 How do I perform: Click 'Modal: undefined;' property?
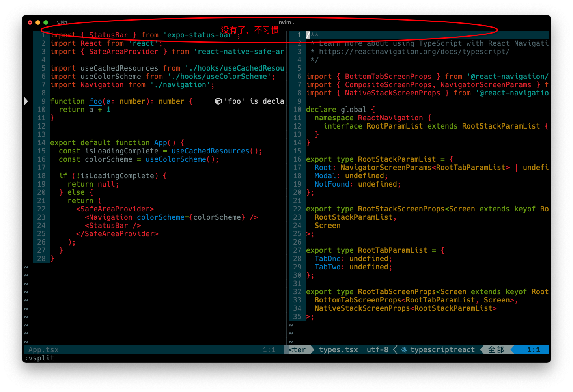(x=351, y=176)
